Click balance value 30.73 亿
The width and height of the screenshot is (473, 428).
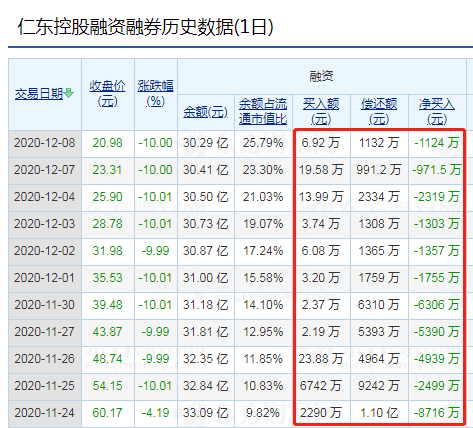pyautogui.click(x=205, y=224)
